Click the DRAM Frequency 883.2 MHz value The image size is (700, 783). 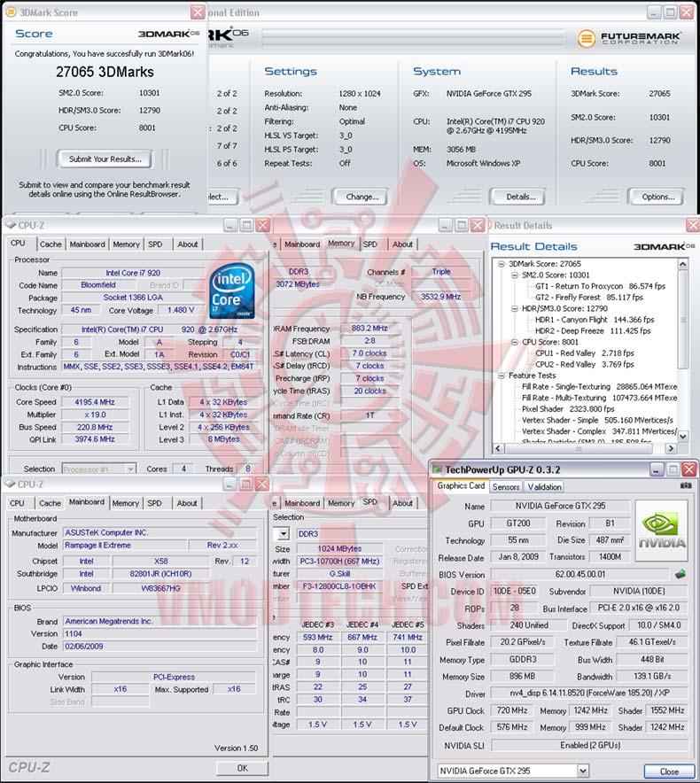tap(369, 328)
